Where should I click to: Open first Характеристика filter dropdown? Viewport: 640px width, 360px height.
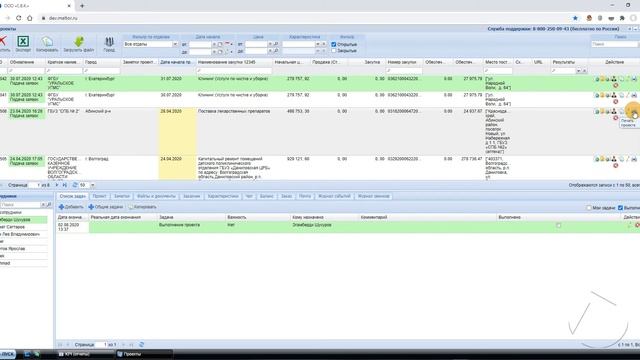[x=318, y=44]
